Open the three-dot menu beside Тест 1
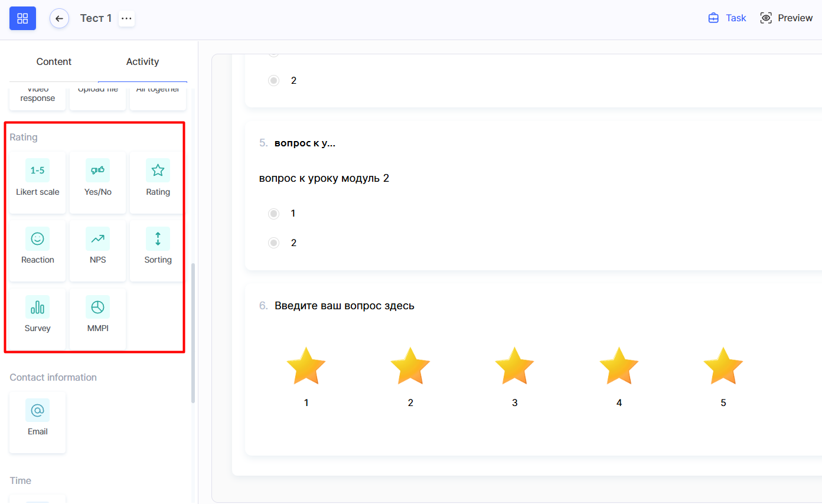822x504 pixels. (x=126, y=18)
